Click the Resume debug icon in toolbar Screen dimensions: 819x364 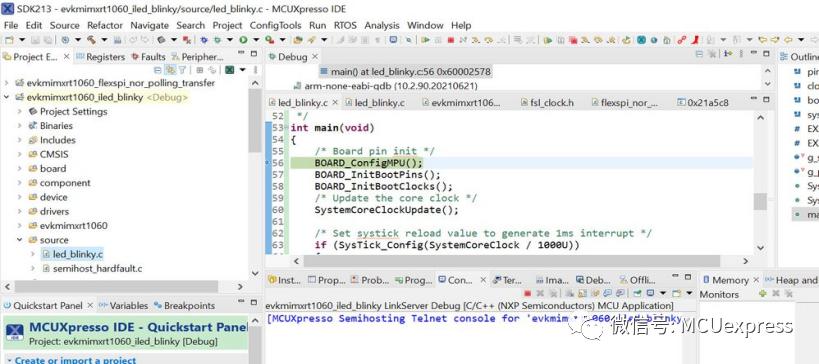tap(426, 40)
